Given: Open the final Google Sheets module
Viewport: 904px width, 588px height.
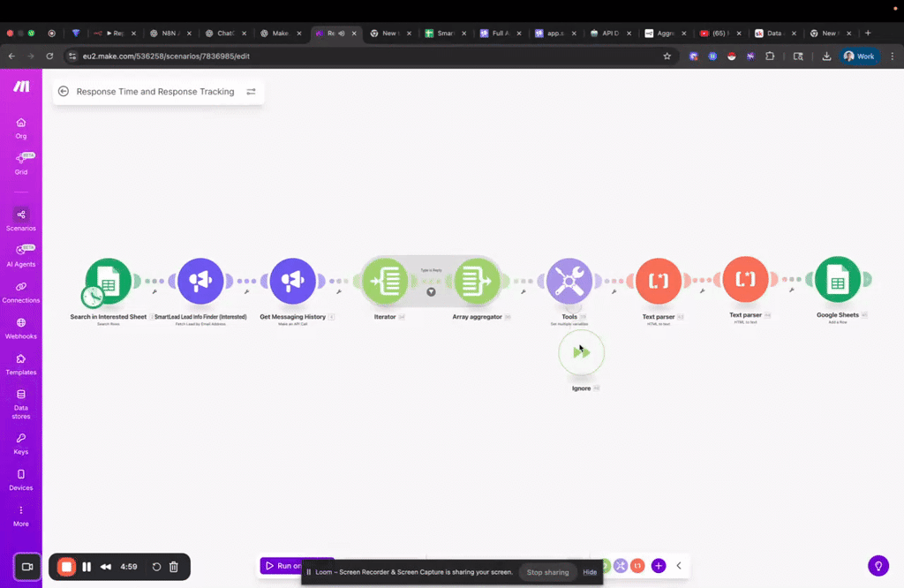Looking at the screenshot, I should tap(838, 279).
